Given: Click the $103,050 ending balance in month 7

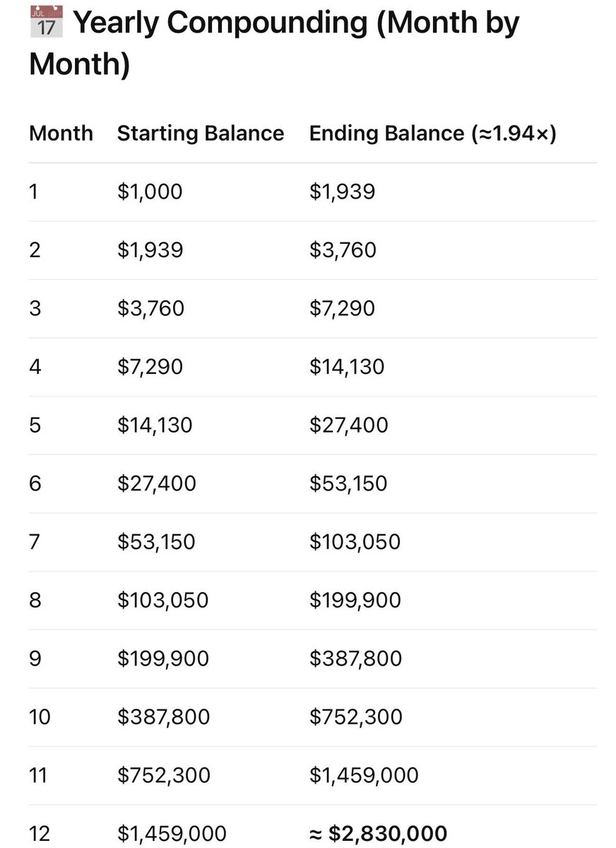Looking at the screenshot, I should point(355,542).
